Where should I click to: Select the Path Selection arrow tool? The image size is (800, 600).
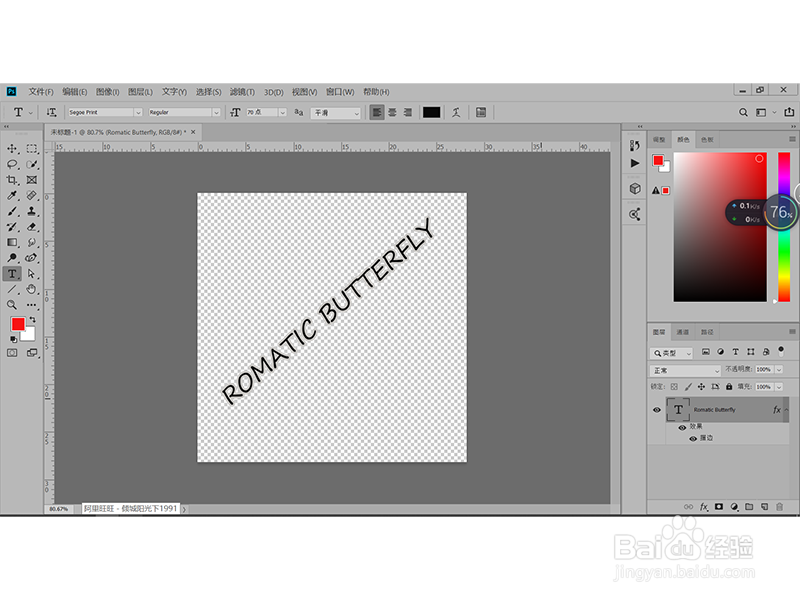click(x=32, y=274)
